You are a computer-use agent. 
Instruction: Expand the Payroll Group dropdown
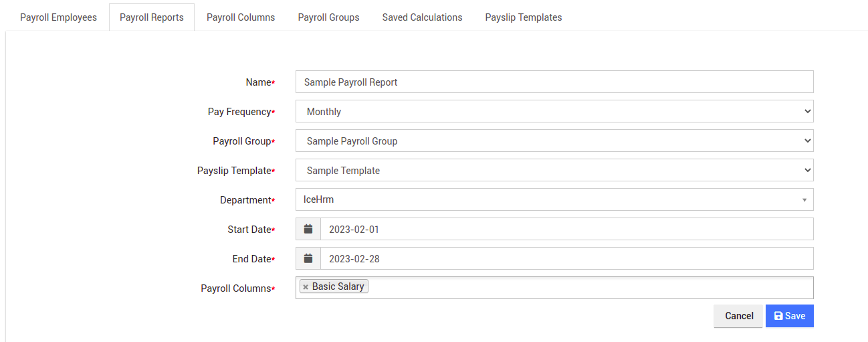point(554,141)
